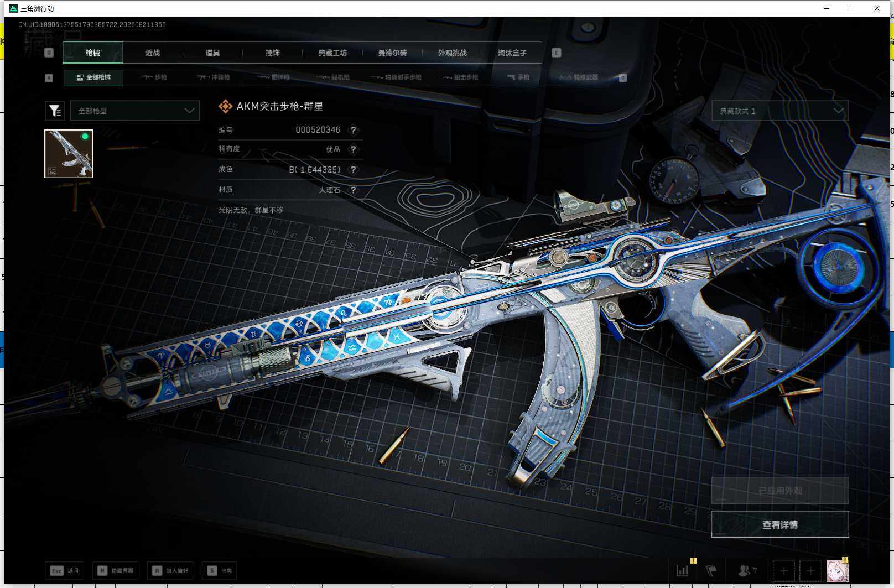Click the weapon title AKM突击步枪-群星
894x588 pixels.
280,106
